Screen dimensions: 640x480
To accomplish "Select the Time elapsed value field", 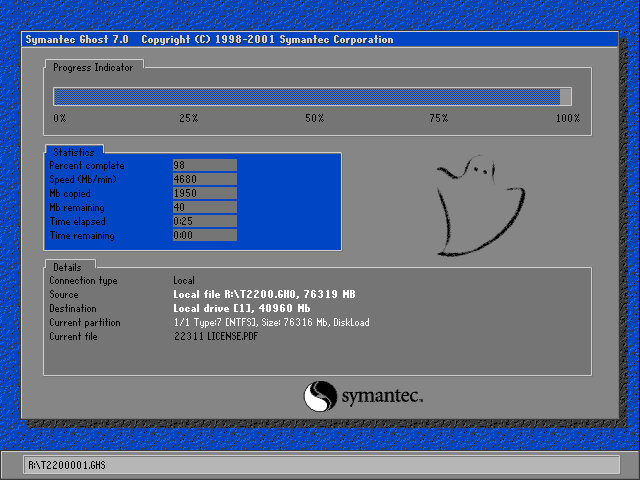I will (x=204, y=221).
